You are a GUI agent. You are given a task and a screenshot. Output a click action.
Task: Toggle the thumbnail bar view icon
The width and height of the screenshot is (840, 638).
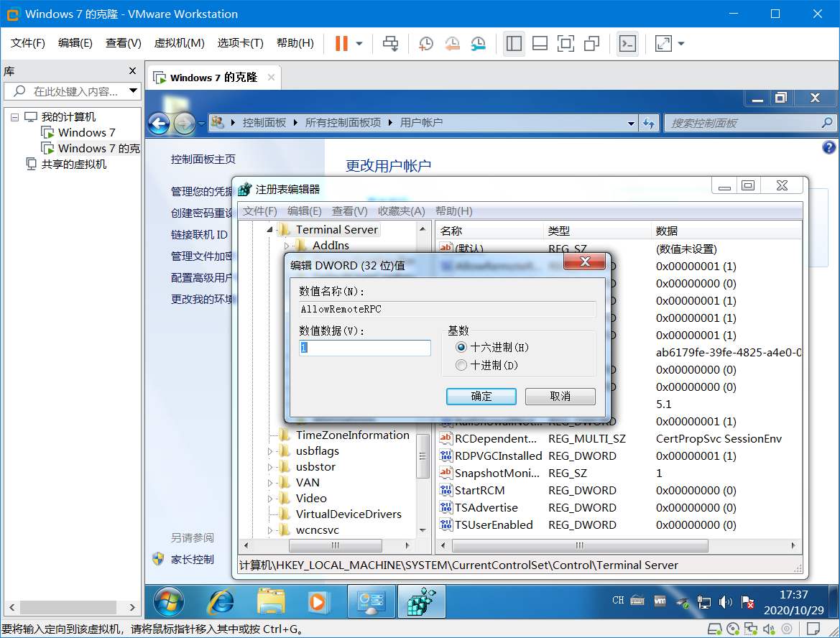pyautogui.click(x=540, y=43)
